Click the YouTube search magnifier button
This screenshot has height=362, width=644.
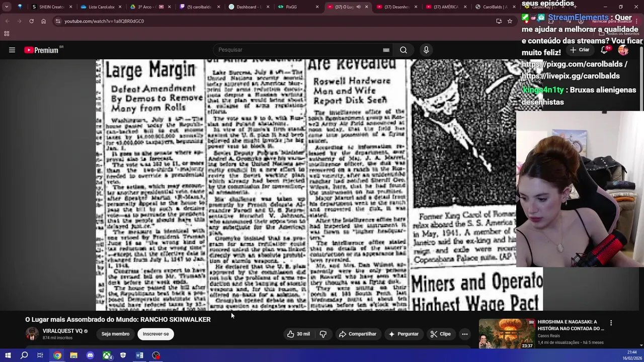tap(404, 50)
